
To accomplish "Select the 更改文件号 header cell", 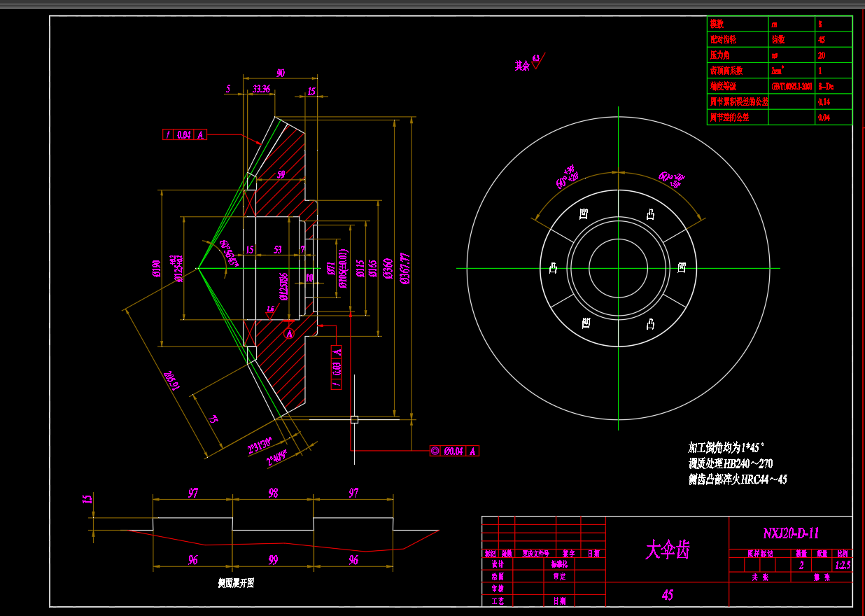I will point(535,553).
